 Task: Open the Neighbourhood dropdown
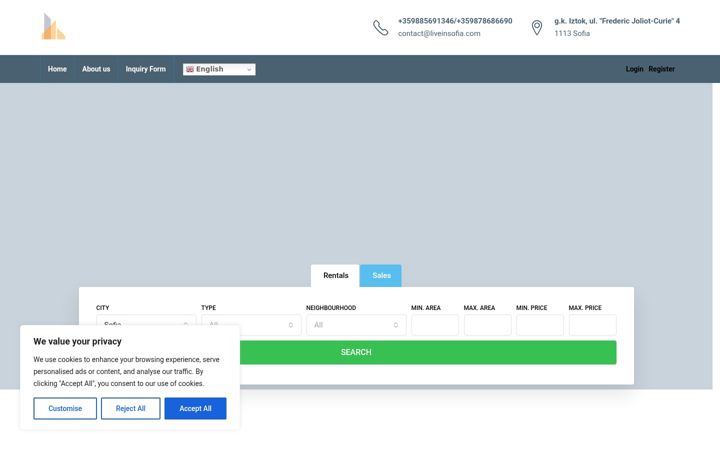pos(356,325)
